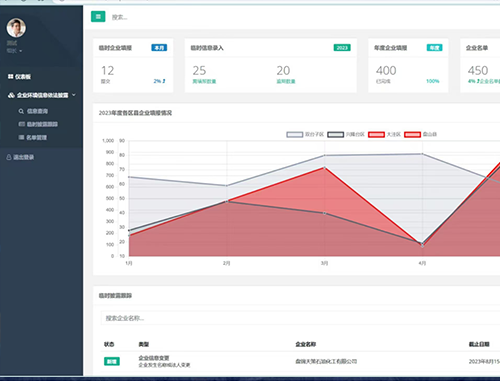
Task: Click the list icon beside 名单管理
Action: pyautogui.click(x=21, y=137)
